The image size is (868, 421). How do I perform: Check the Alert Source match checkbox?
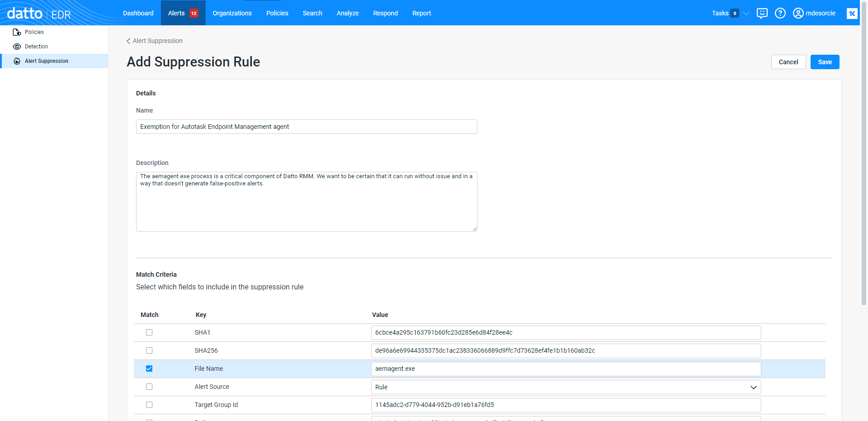tap(149, 387)
